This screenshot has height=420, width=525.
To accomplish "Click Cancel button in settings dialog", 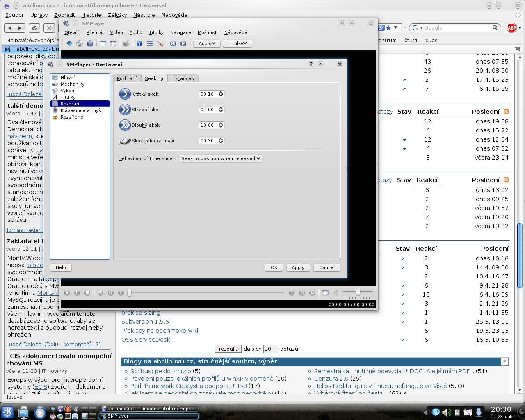I will [327, 267].
